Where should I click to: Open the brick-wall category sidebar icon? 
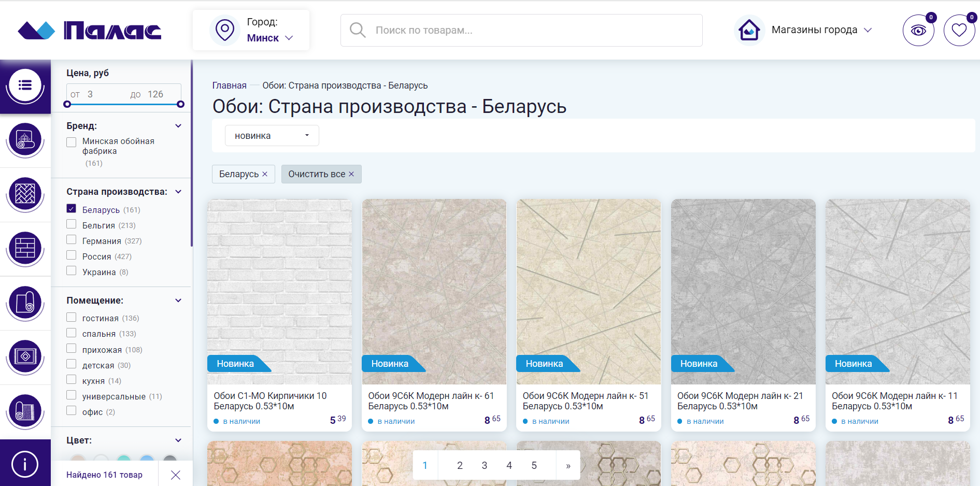point(25,248)
